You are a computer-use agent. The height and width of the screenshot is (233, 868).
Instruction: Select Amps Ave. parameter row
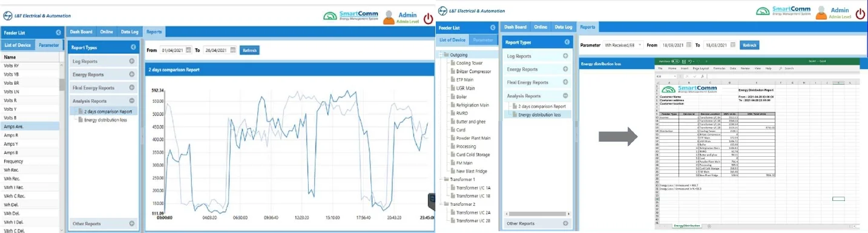[30, 126]
